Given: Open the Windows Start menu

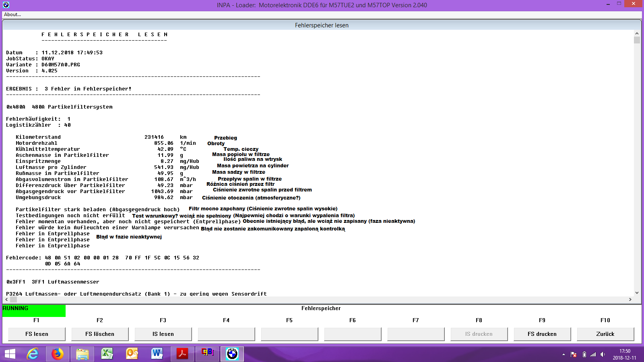Looking at the screenshot, I should tap(10, 354).
